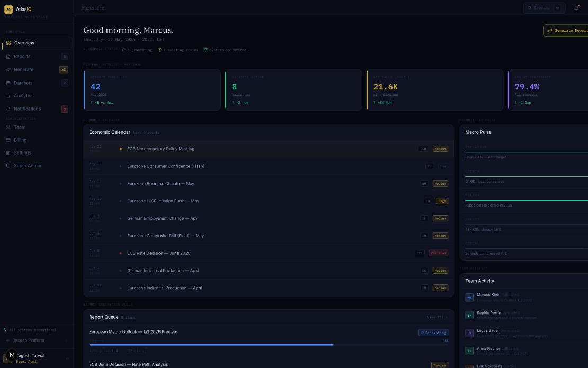Click the Super Admin shield icon
The width and height of the screenshot is (588, 368).
click(8, 166)
